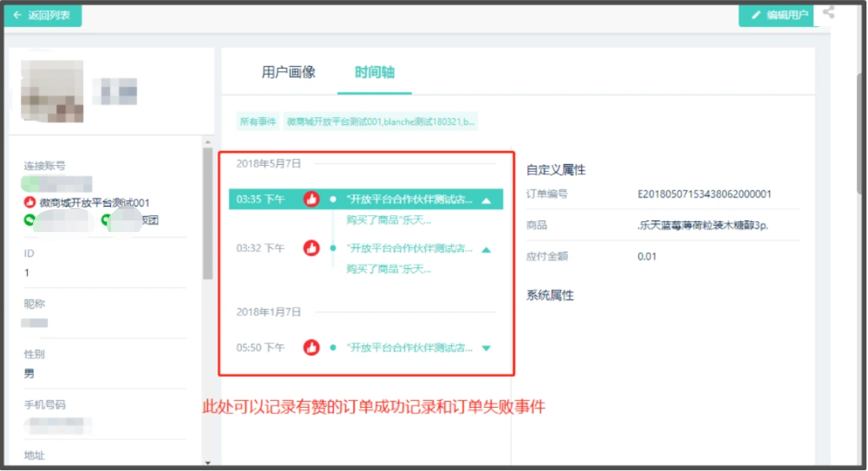Click the left panel scroll-up arrow
868x471 pixels.
[x=207, y=143]
